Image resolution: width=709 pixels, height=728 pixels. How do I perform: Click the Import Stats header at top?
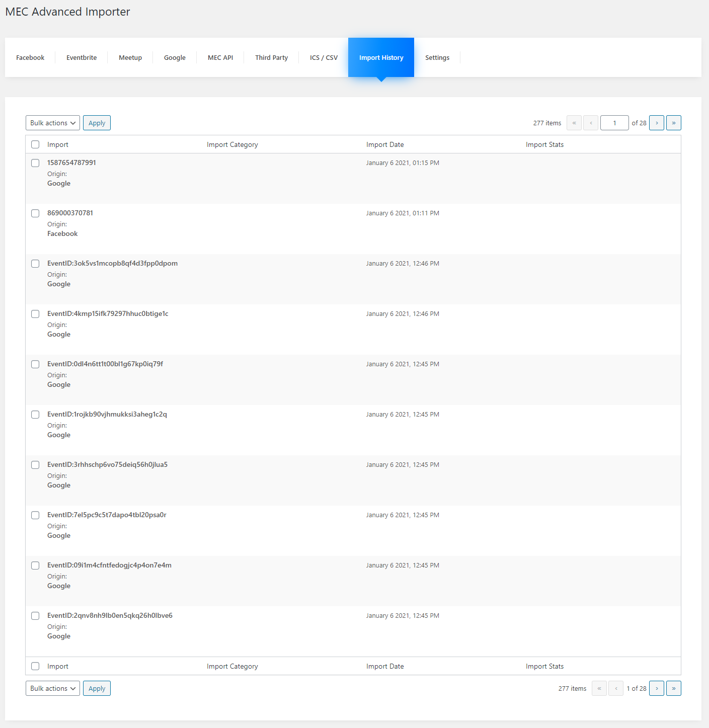click(544, 144)
